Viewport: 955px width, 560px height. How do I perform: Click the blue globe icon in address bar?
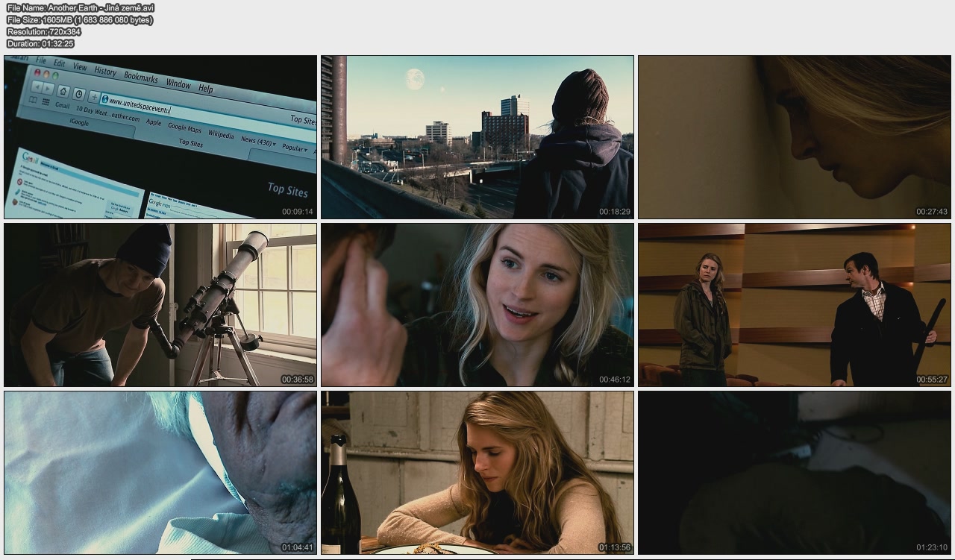[x=104, y=100]
